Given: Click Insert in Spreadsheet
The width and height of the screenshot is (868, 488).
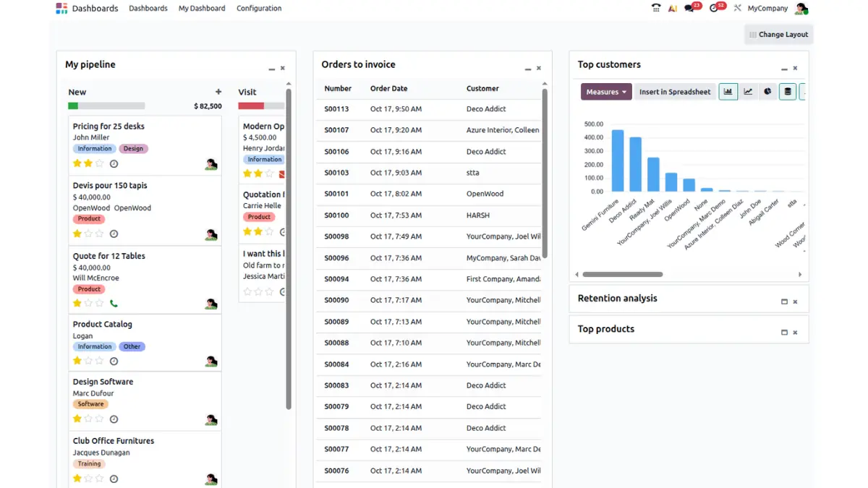Looking at the screenshot, I should click(x=674, y=91).
